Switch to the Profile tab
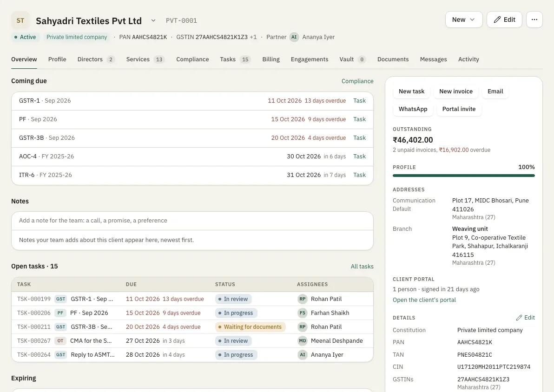 pyautogui.click(x=57, y=59)
